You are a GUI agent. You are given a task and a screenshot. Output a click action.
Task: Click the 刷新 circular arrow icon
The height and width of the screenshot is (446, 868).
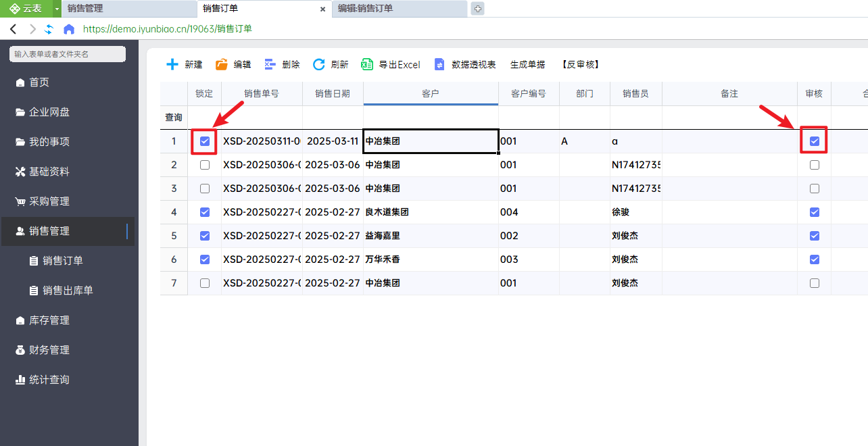[x=319, y=64]
